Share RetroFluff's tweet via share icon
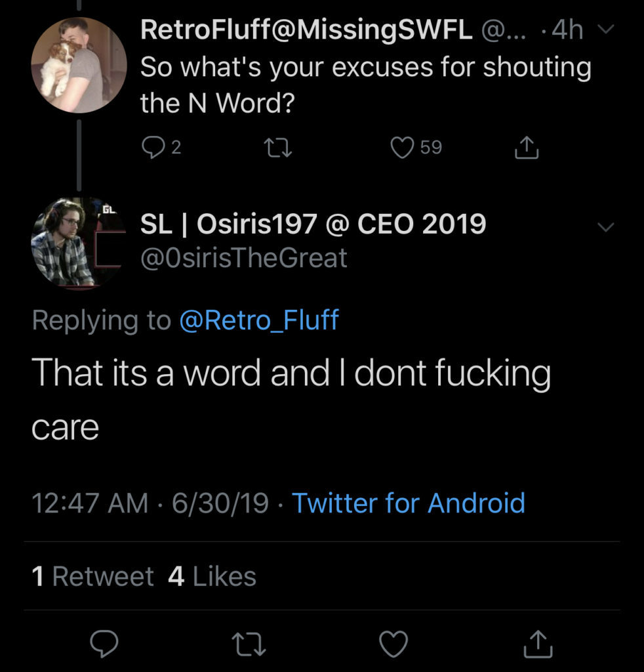644x672 pixels. click(526, 148)
